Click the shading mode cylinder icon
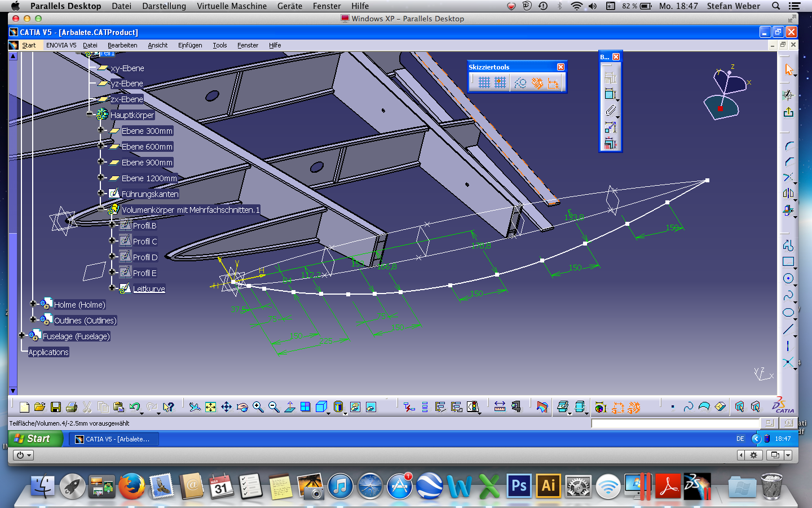Screen dimensions: 812x508 (338, 407)
